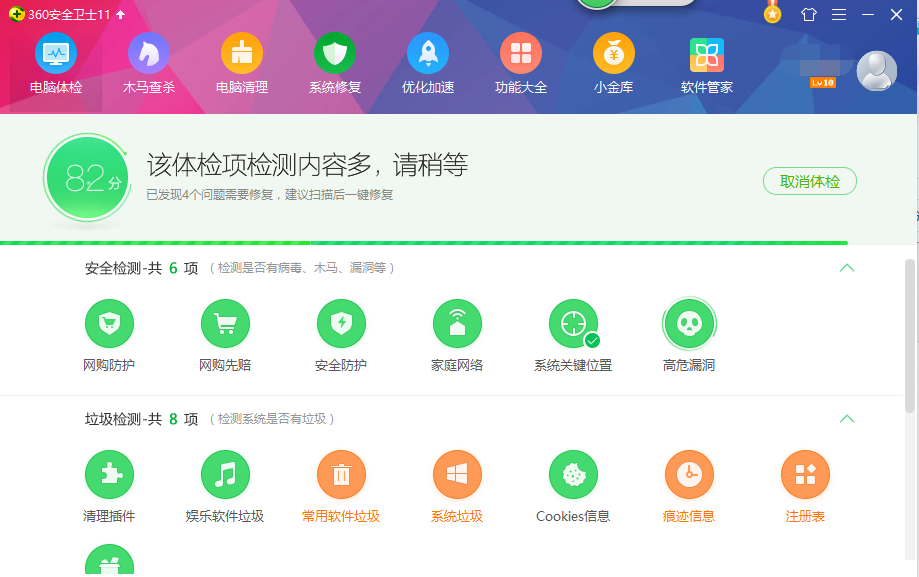Screen dimensions: 919x577
Task: Open 木马查杀 trojan scan
Action: tap(149, 65)
